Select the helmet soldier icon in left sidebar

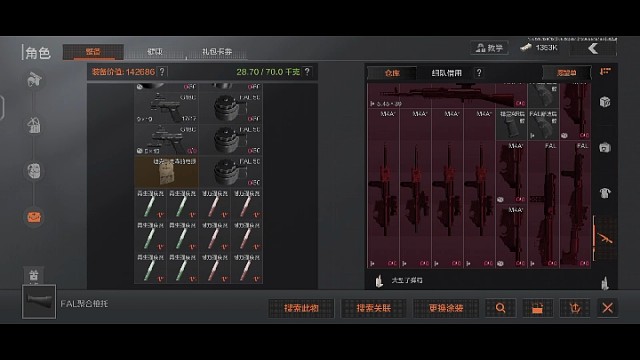[x=34, y=80]
